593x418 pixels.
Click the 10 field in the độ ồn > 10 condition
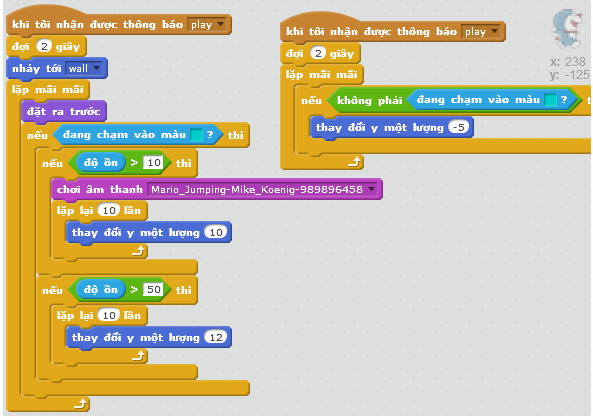point(154,163)
